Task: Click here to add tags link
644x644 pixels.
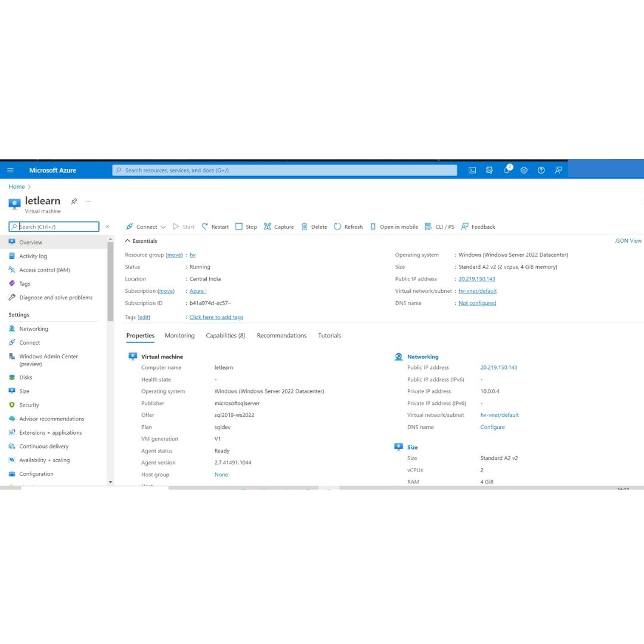Action: (216, 317)
